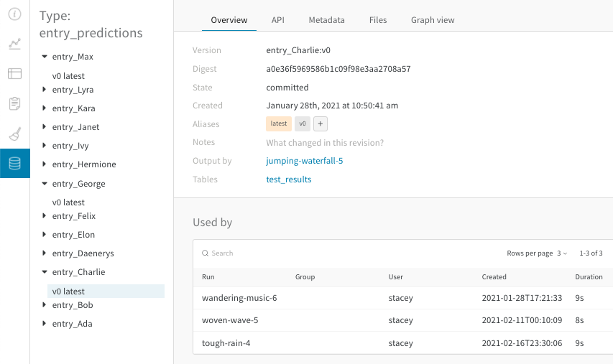Open the sweeps broom icon

[x=14, y=134]
